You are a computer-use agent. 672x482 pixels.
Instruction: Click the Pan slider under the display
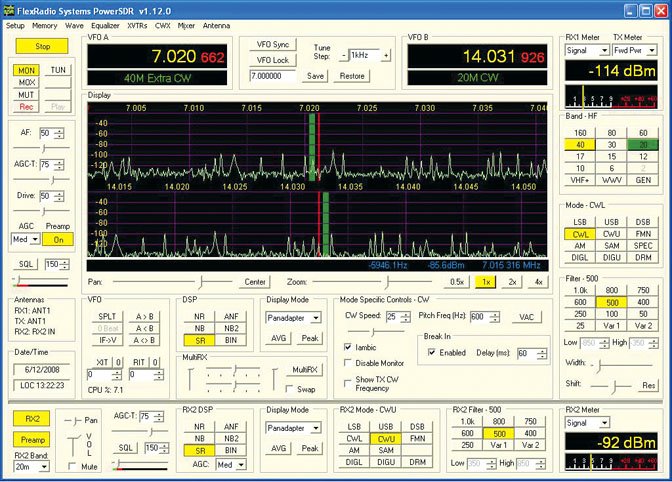click(173, 282)
